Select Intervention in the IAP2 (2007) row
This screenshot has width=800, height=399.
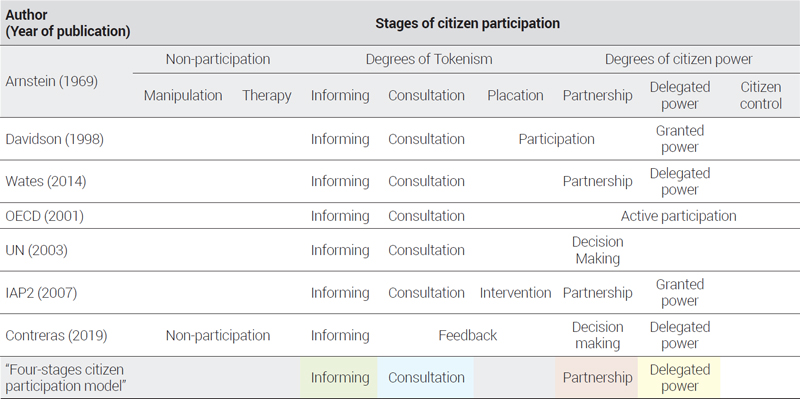(x=515, y=293)
